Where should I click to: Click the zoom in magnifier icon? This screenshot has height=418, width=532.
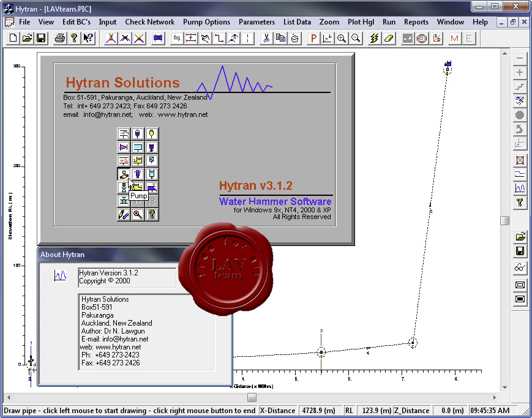(x=342, y=38)
